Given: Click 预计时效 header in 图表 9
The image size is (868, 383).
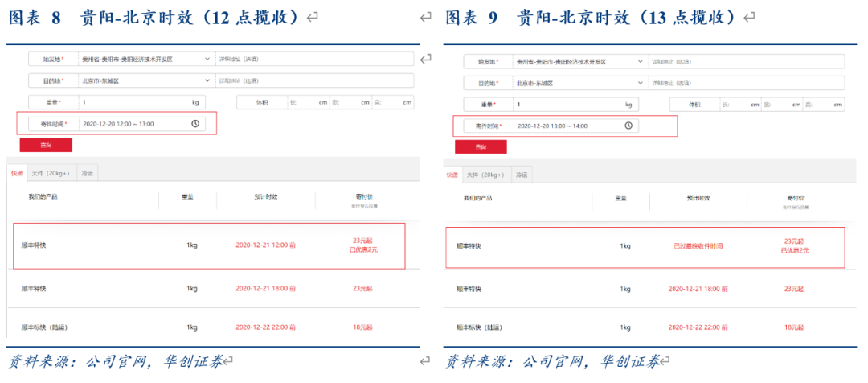Looking at the screenshot, I should click(698, 198).
